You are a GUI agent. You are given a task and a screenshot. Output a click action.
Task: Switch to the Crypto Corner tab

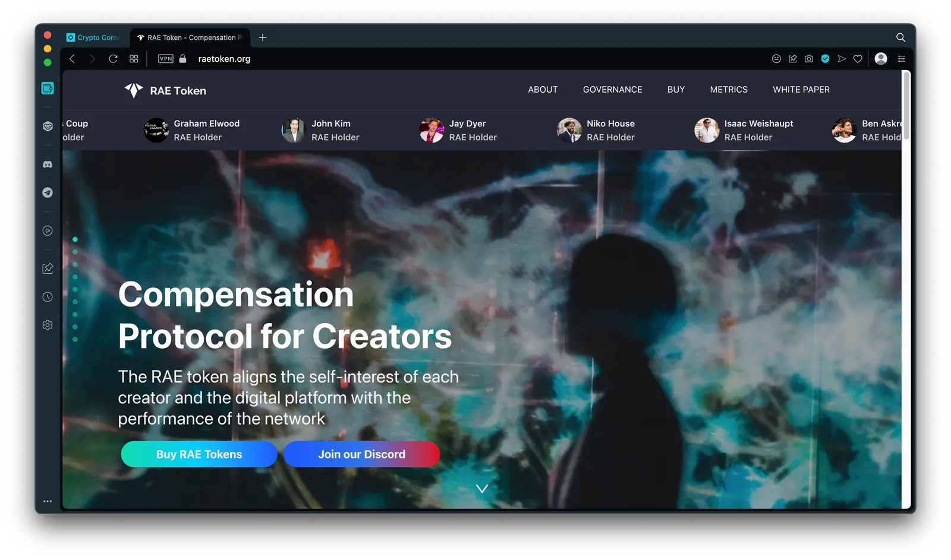(x=94, y=37)
